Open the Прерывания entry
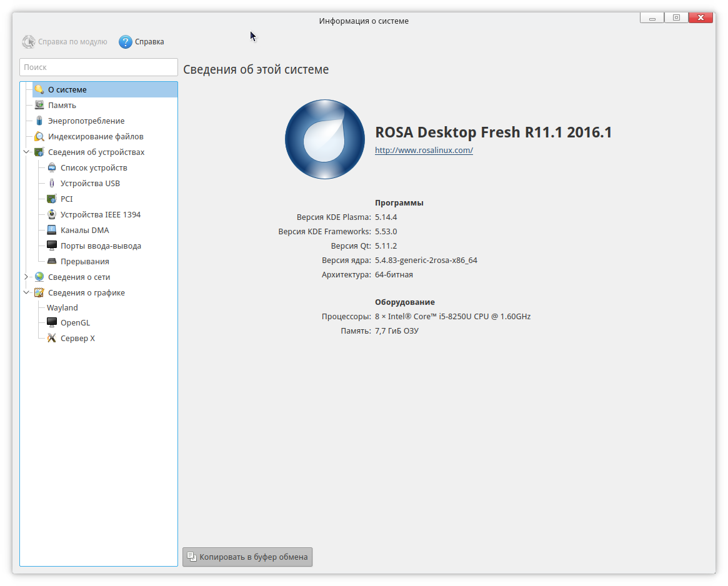 tap(85, 261)
